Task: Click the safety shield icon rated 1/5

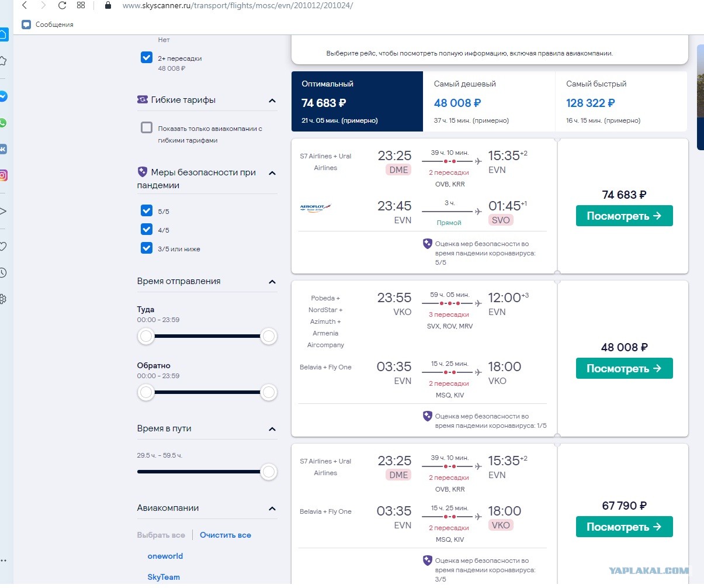Action: click(x=428, y=416)
